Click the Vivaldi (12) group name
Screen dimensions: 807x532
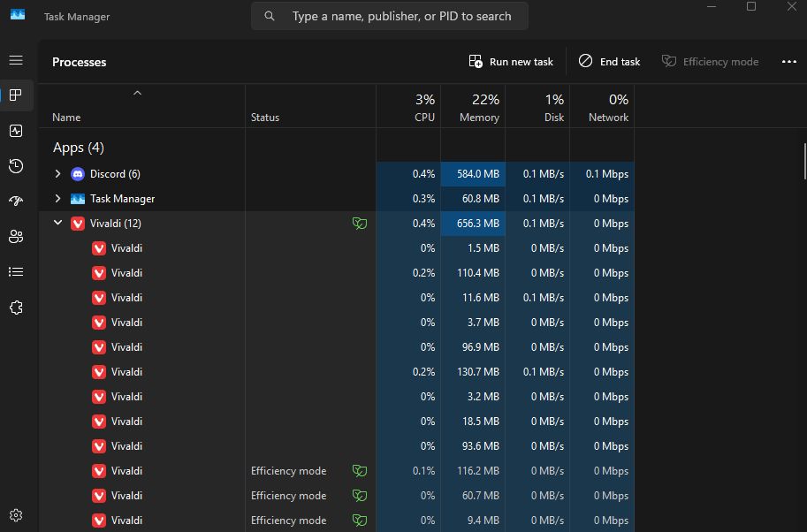(x=115, y=224)
